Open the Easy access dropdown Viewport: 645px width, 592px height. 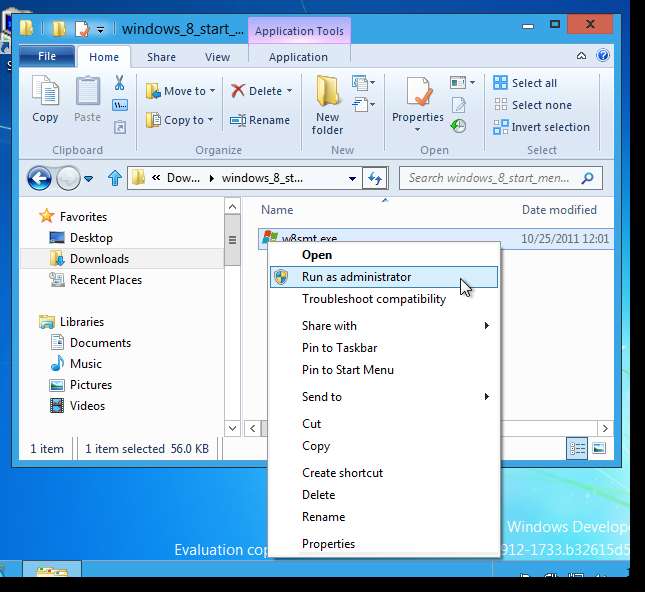[x=364, y=104]
